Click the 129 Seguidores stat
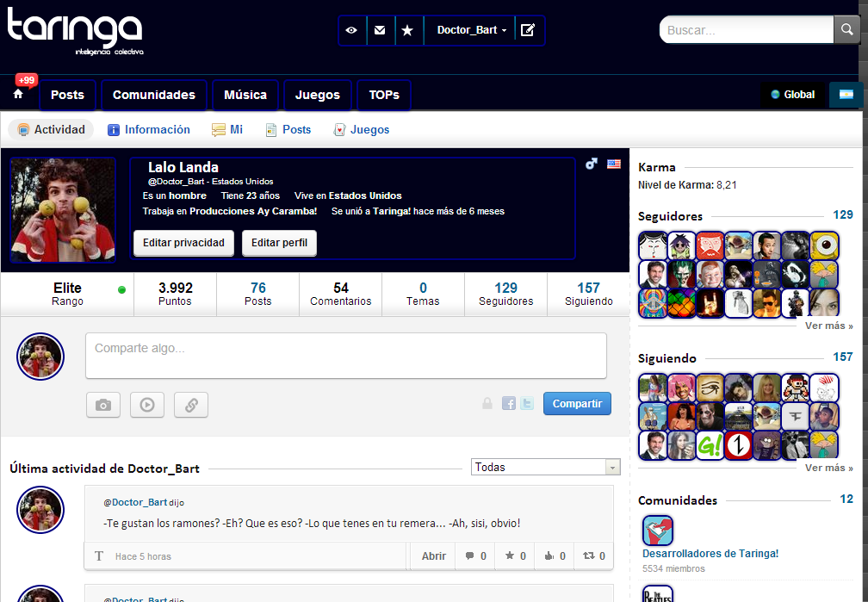Viewport: 868px width, 602px height. 506,294
